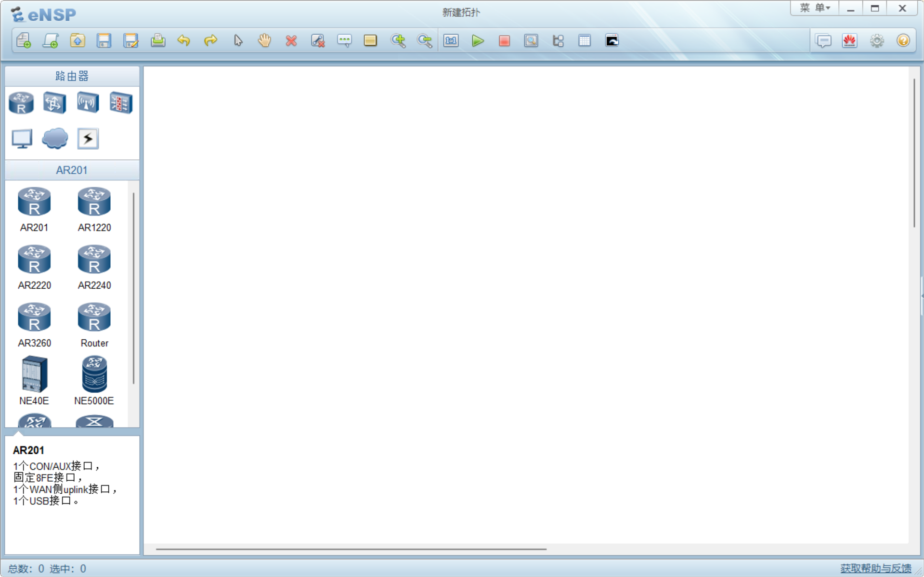Select the firewall device category
Screen dimensions: 924x577
121,103
